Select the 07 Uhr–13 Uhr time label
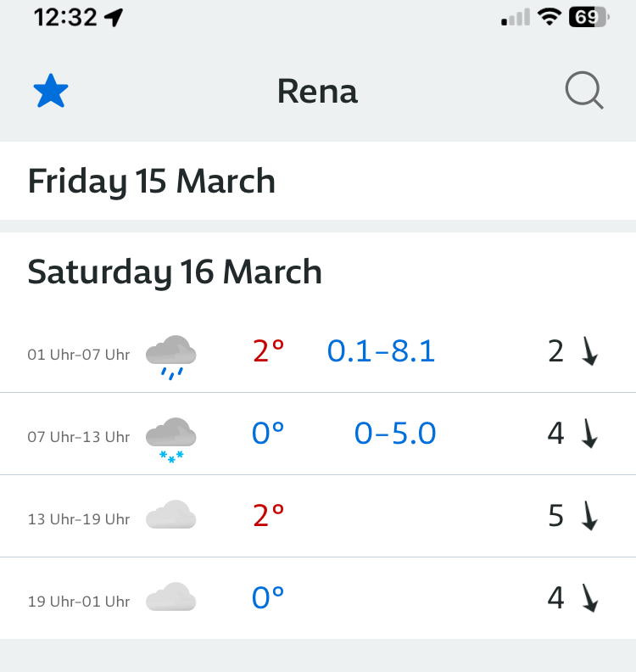Viewport: 636px width, 672px height. point(79,437)
